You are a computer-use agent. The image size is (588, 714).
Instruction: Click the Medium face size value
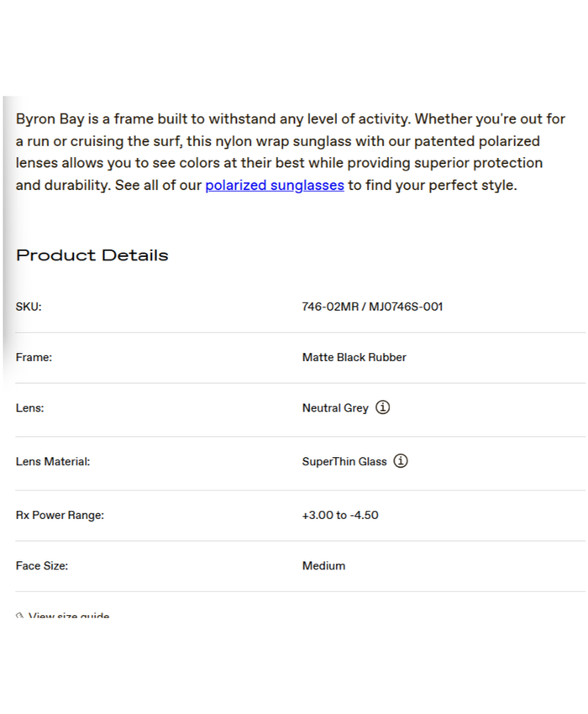click(x=323, y=565)
